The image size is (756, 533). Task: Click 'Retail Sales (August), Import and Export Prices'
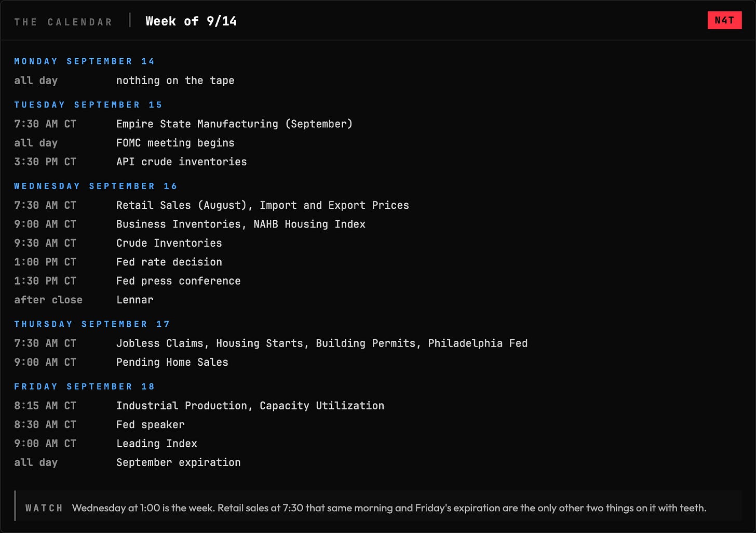(x=262, y=205)
